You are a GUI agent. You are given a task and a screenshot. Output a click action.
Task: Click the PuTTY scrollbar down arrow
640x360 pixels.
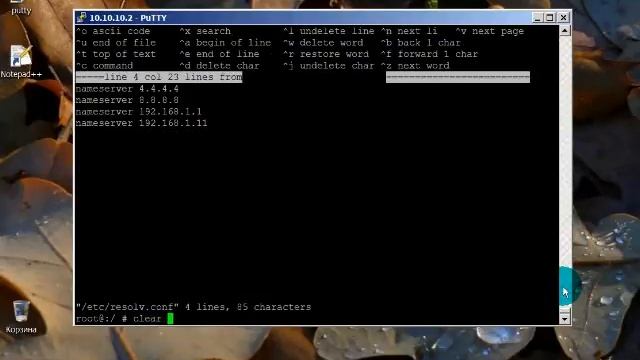564,318
